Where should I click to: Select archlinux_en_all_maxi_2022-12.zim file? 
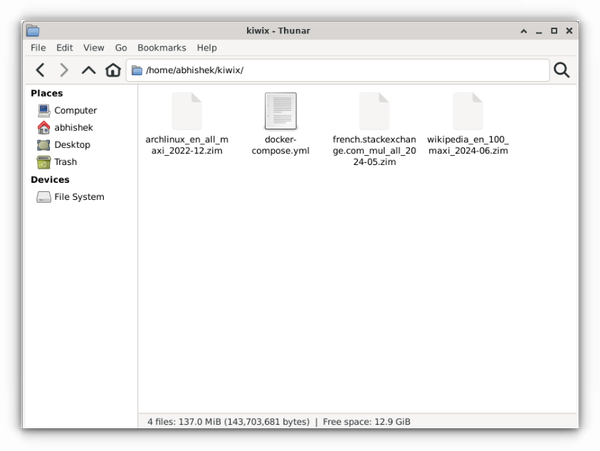click(187, 111)
